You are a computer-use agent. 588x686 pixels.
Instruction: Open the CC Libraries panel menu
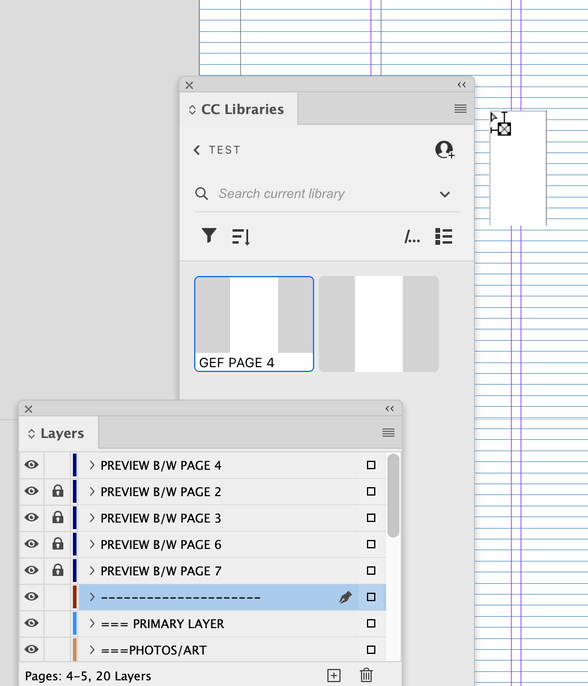(x=460, y=108)
